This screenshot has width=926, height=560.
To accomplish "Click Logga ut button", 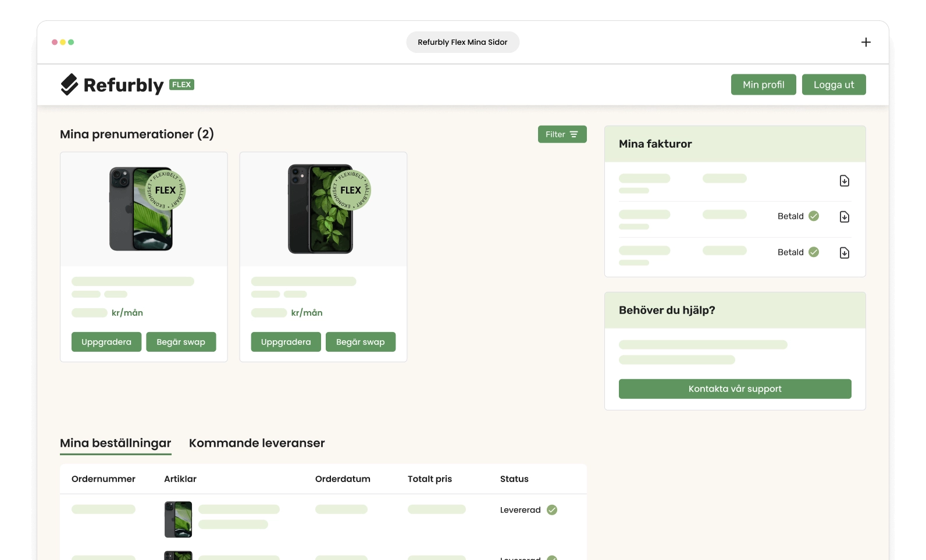I will pos(834,84).
